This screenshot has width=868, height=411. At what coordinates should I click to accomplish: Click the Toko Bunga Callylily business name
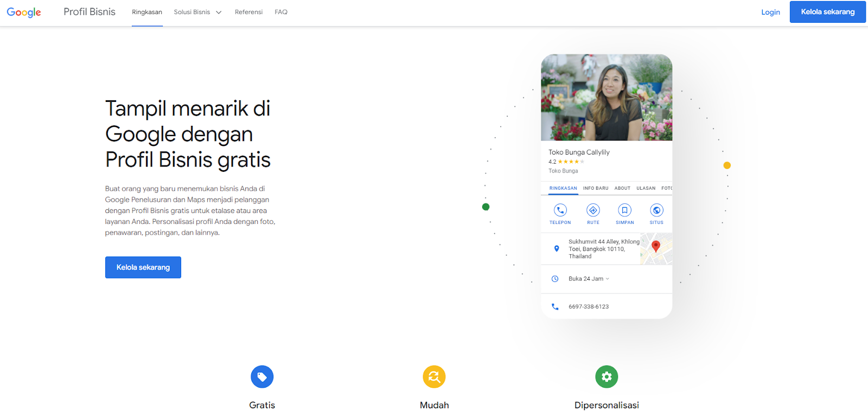click(x=579, y=152)
